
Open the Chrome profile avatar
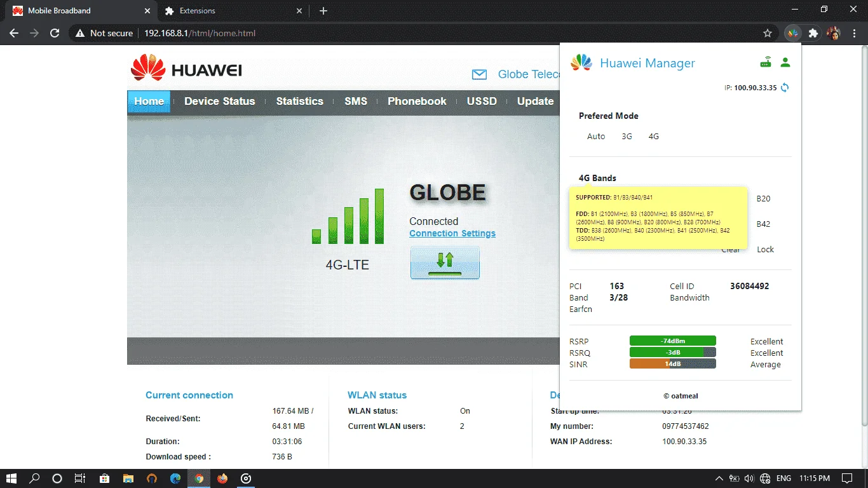click(x=833, y=33)
